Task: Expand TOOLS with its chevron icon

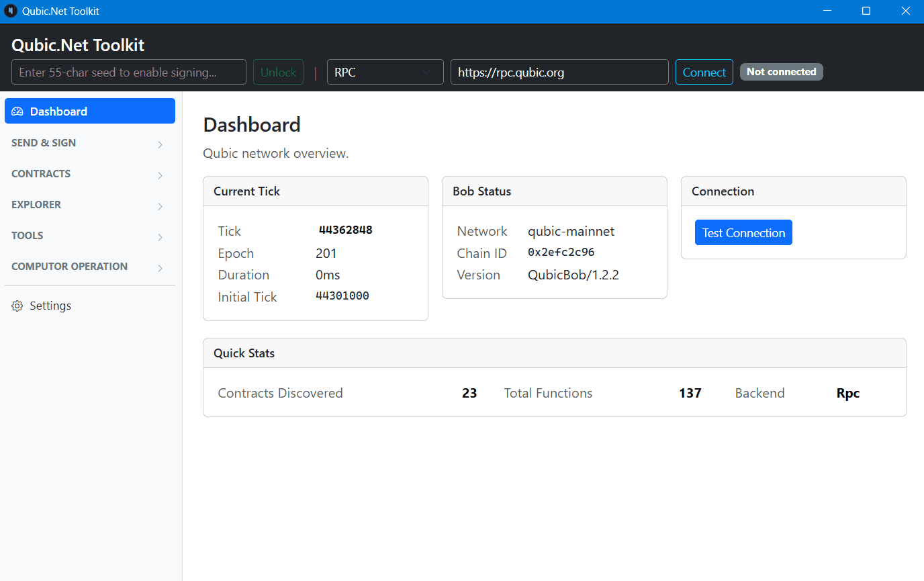Action: 160,237
